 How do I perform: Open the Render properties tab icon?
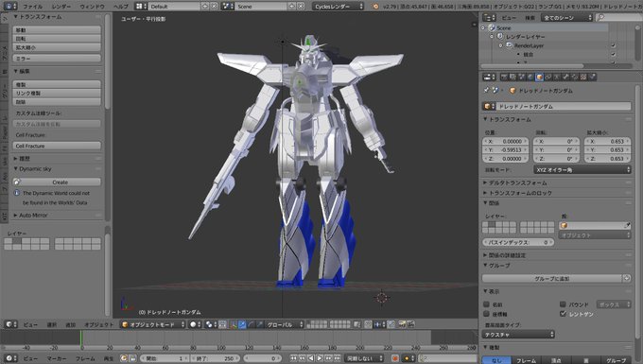coord(504,77)
